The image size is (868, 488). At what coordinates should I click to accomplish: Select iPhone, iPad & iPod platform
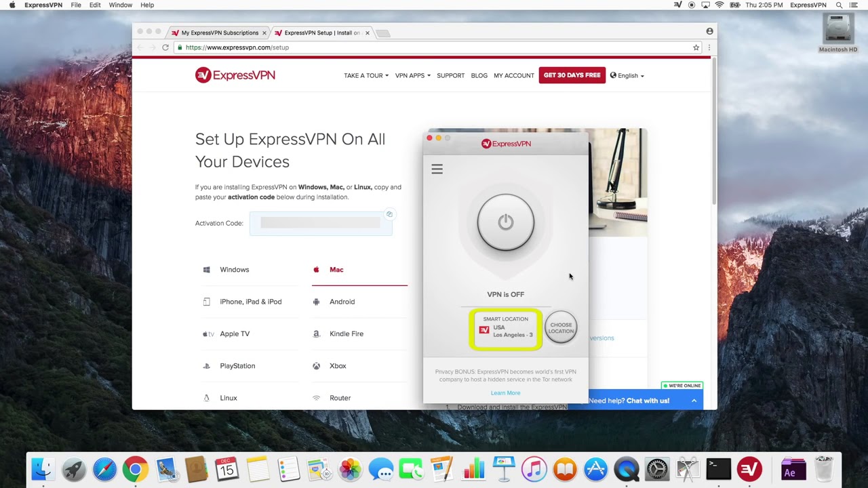click(249, 302)
